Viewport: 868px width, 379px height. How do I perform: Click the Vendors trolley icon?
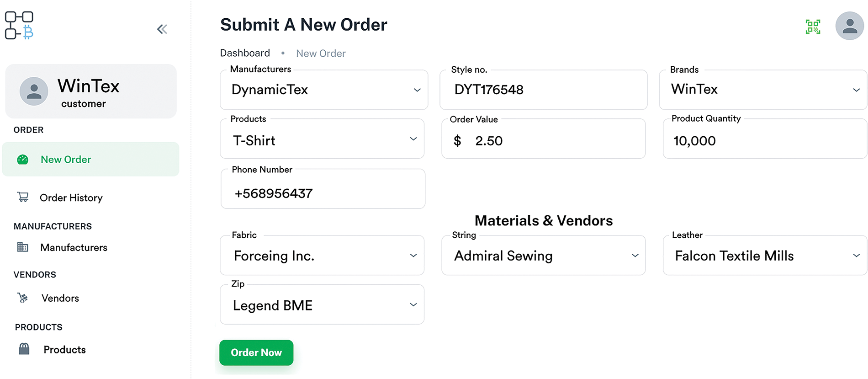tap(23, 298)
